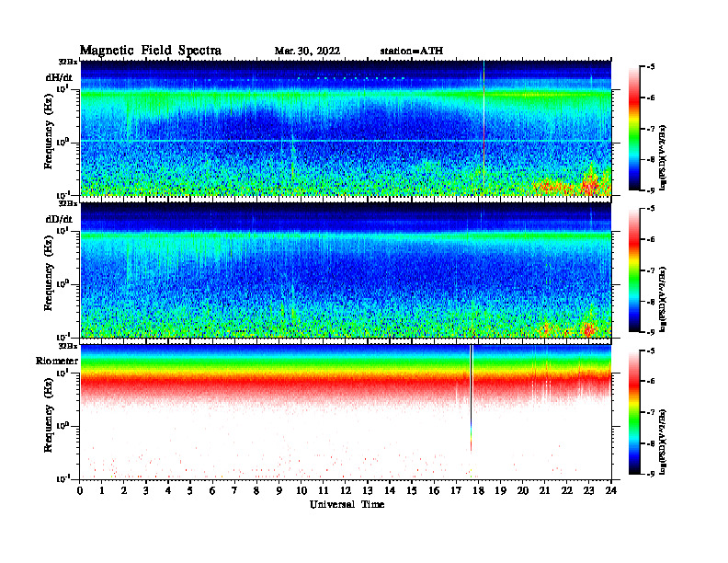Screen dimensions: 728x563
Task: Click the "-5" value on dH/dt color bar
Action: click(x=651, y=67)
